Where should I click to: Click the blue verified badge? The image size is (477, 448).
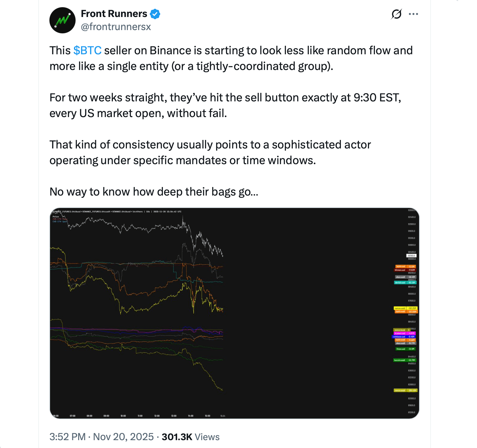[155, 14]
